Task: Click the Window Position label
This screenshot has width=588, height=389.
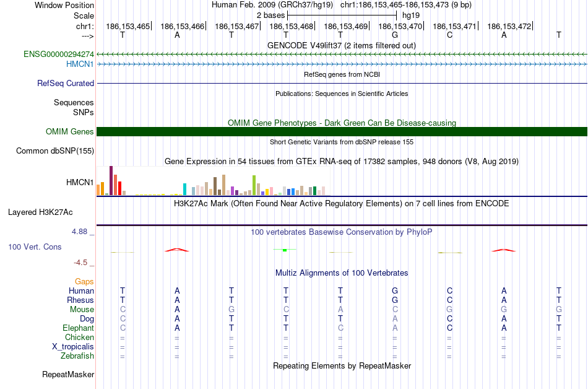Action: (x=64, y=5)
